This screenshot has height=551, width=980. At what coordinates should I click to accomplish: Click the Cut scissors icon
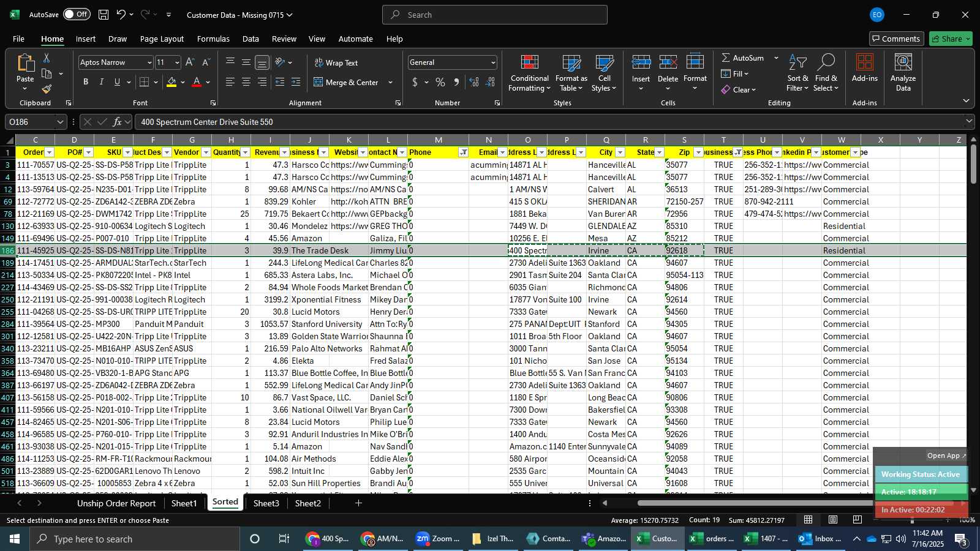46,58
